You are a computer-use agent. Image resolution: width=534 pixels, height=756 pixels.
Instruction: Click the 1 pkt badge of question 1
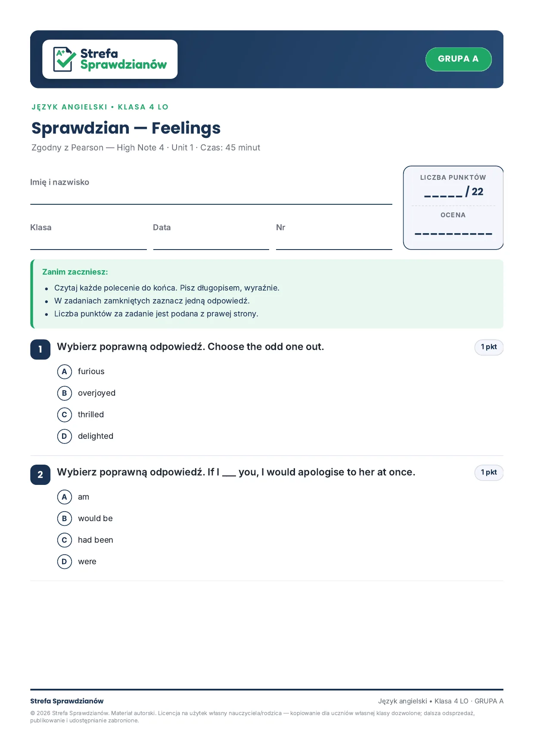coord(489,347)
